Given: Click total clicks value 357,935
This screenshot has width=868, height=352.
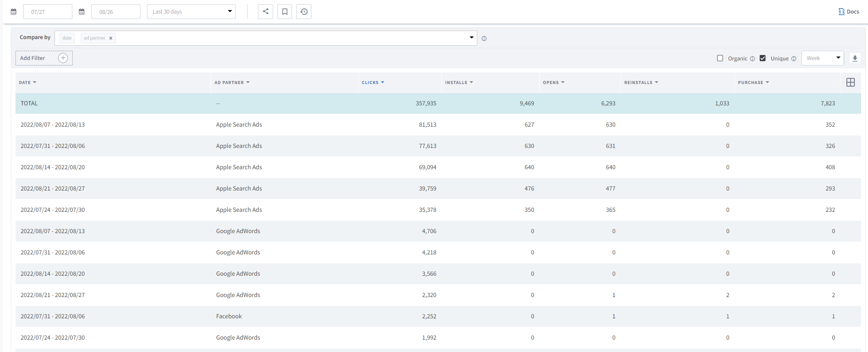Looking at the screenshot, I should coord(426,103).
